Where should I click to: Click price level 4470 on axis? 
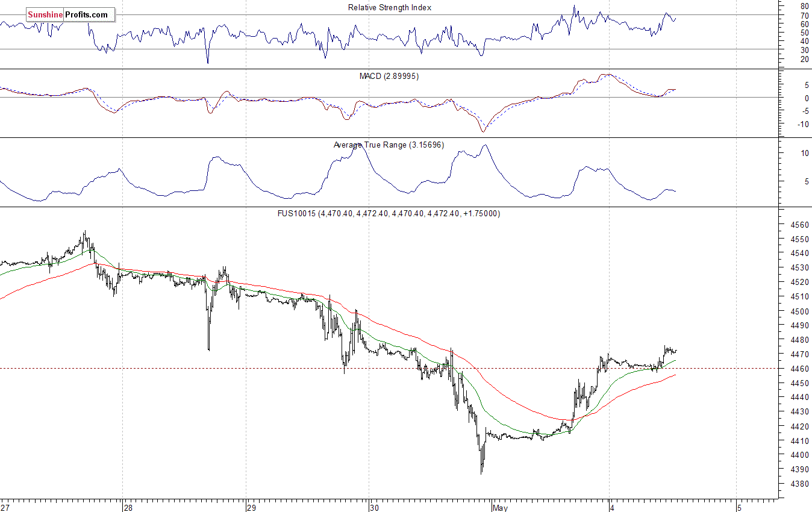click(799, 355)
